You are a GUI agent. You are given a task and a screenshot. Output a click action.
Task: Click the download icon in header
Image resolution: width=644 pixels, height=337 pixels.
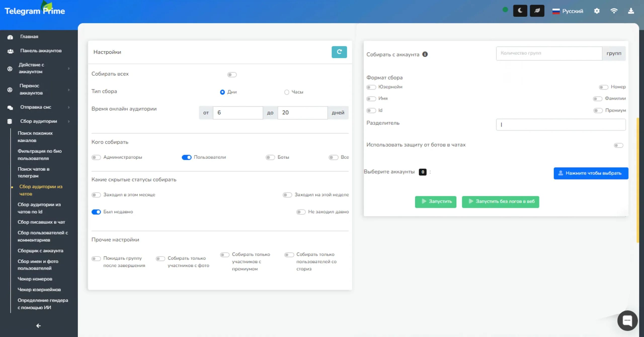(x=631, y=11)
